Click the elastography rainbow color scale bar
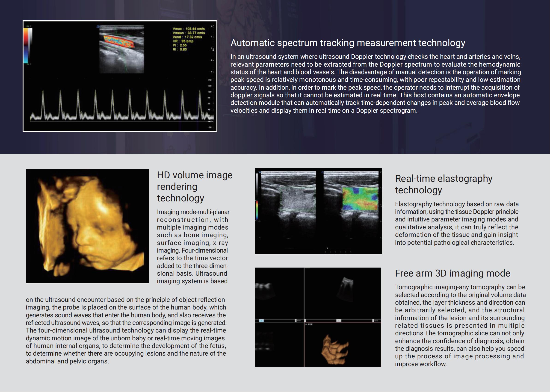 (257, 209)
